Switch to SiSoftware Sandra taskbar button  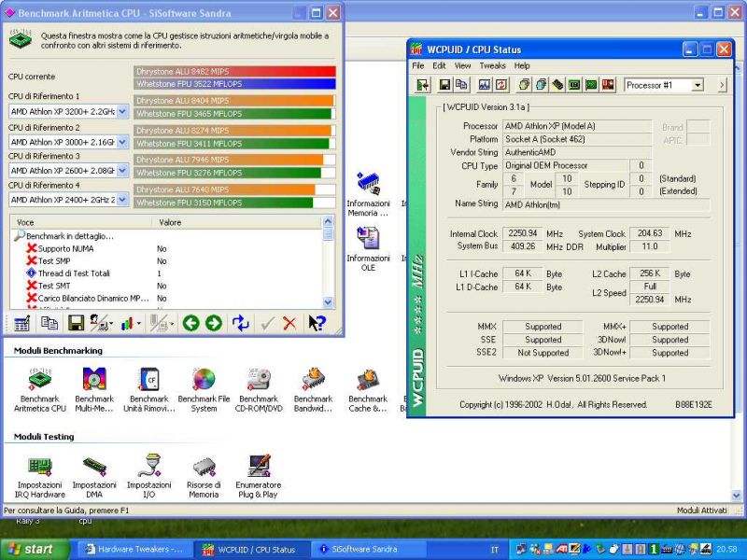pos(367,549)
